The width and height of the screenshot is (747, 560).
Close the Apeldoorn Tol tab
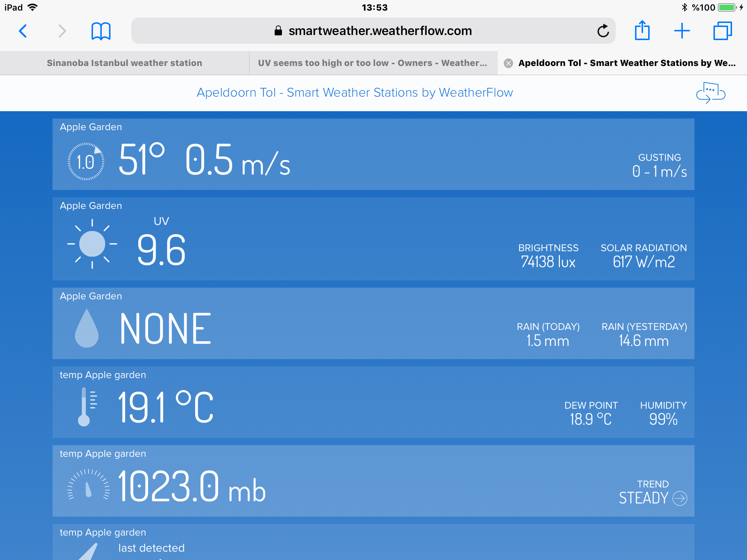click(508, 63)
